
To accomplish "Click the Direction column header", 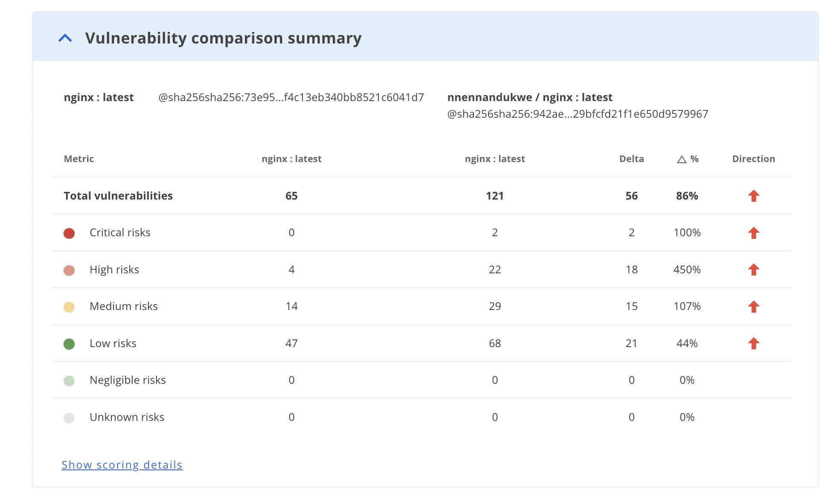I will tap(753, 159).
